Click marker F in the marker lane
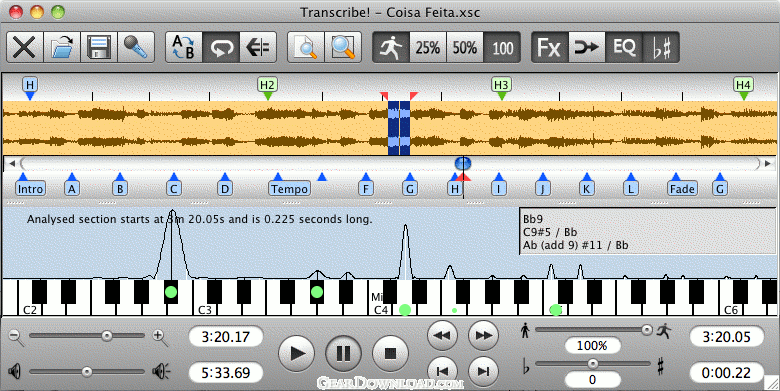This screenshot has height=391, width=780. 366,189
